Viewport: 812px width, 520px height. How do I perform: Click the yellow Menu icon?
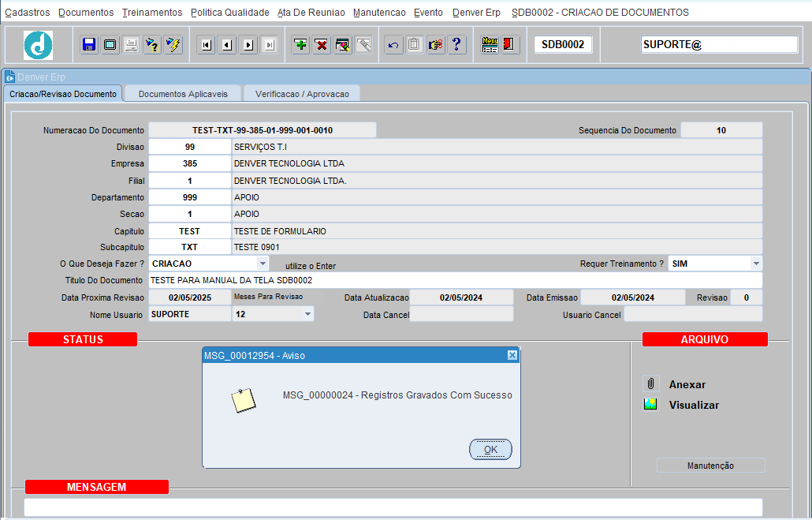click(490, 45)
